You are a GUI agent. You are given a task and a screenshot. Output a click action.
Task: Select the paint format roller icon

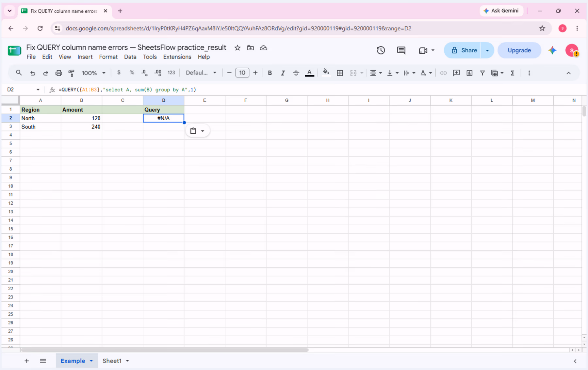(72, 73)
